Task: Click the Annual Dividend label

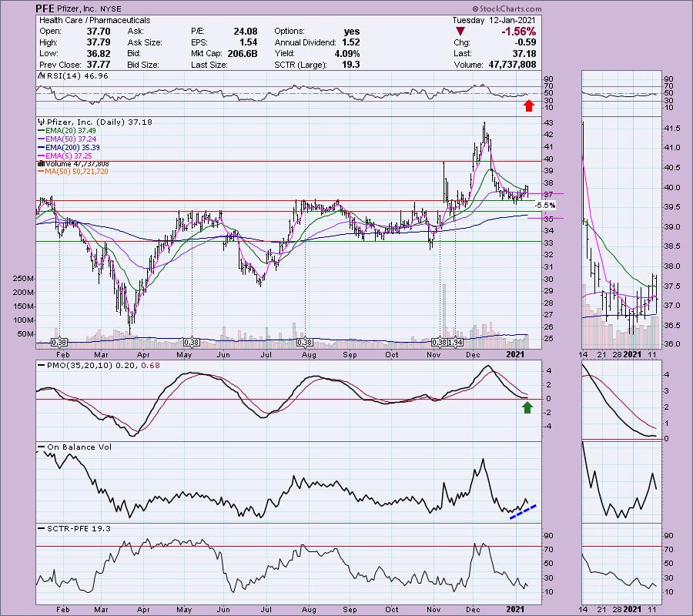Action: [x=305, y=42]
